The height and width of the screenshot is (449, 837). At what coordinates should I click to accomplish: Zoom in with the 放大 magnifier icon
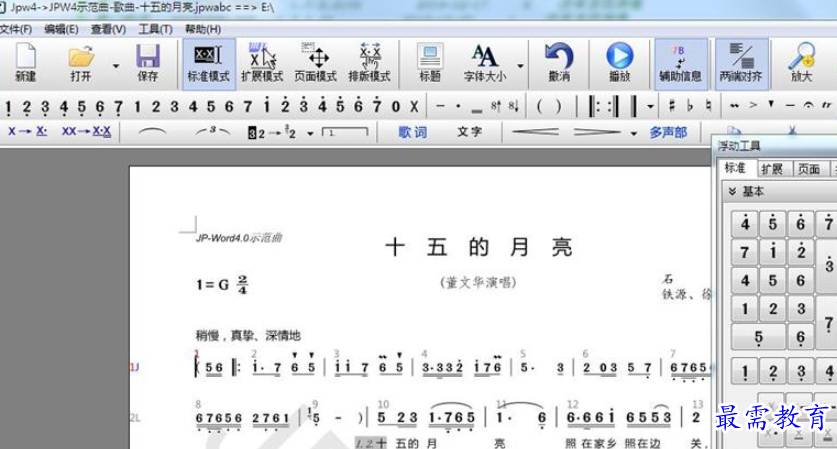point(801,63)
